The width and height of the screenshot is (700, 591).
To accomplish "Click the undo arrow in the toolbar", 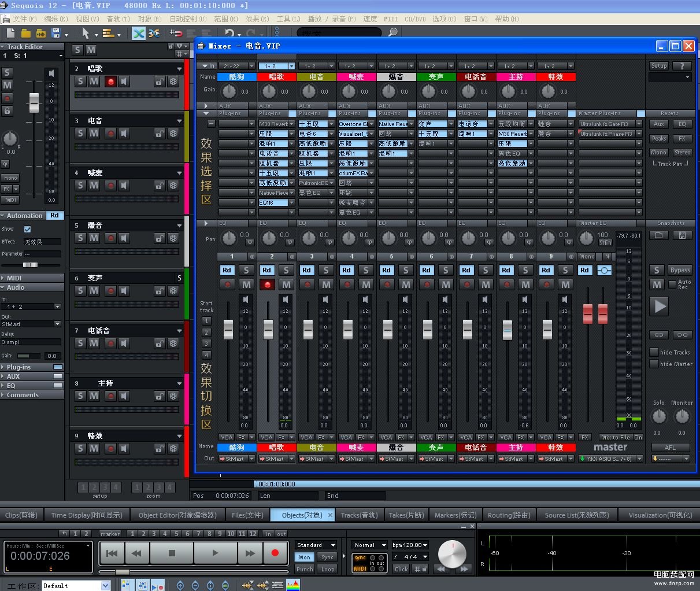I will (229, 33).
